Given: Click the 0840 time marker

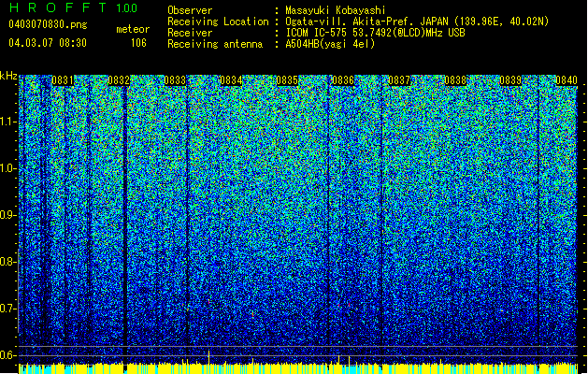Looking at the screenshot, I should click(x=566, y=80).
